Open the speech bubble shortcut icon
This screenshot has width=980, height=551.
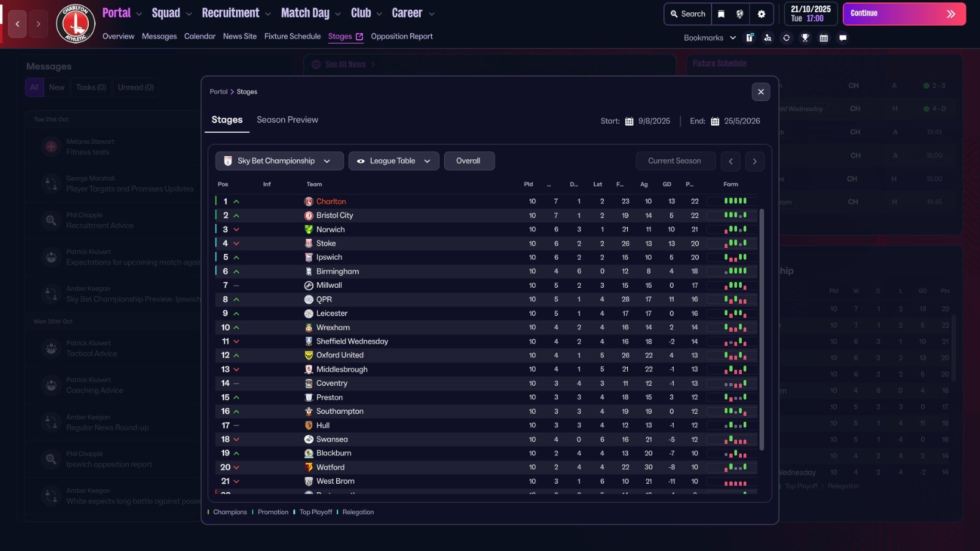click(x=843, y=38)
